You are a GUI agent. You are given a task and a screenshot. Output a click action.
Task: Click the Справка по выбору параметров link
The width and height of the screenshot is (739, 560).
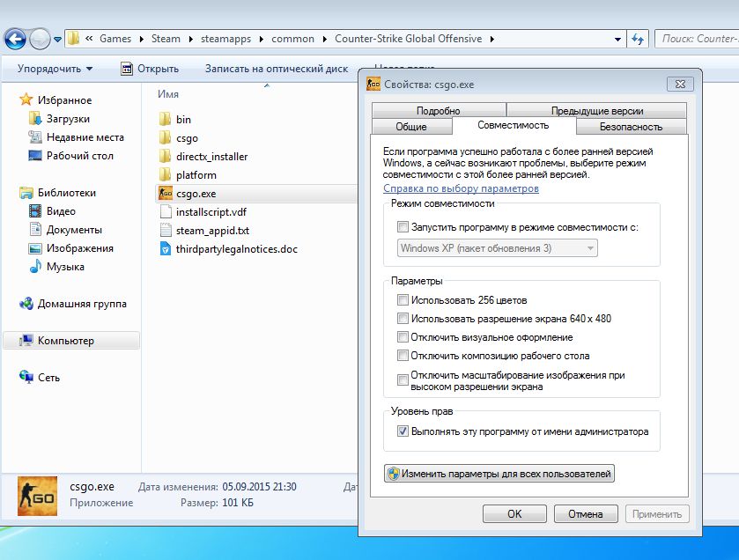click(x=461, y=188)
